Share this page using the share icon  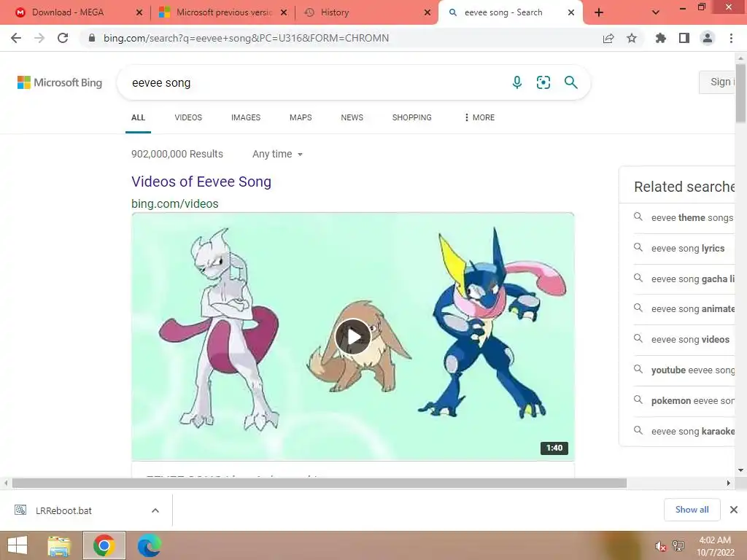[x=608, y=38]
